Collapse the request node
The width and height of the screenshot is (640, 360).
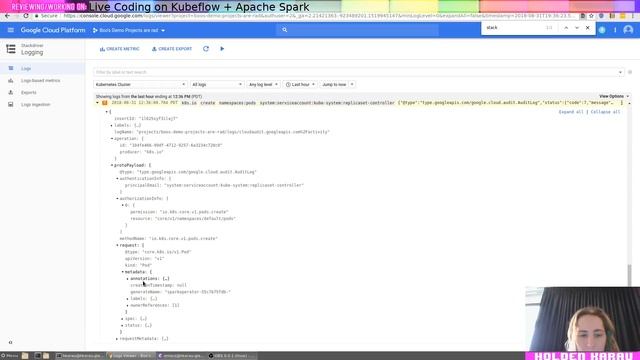click(117, 245)
